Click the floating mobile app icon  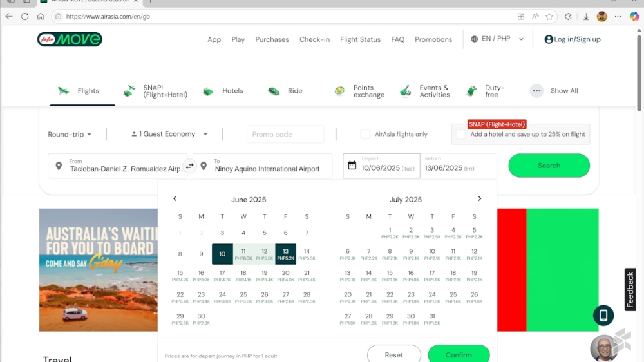603,315
